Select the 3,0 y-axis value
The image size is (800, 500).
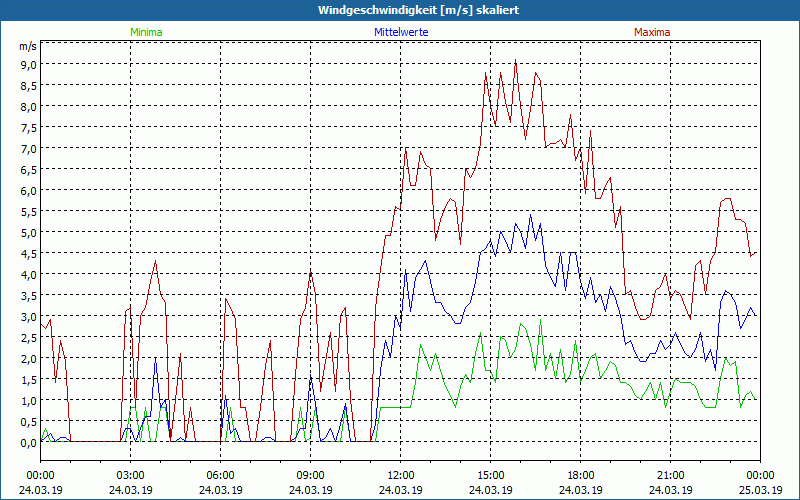coord(28,316)
